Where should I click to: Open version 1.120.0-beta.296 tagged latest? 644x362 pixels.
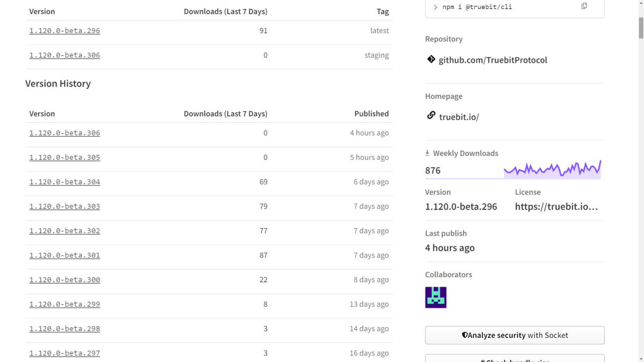coord(64,31)
